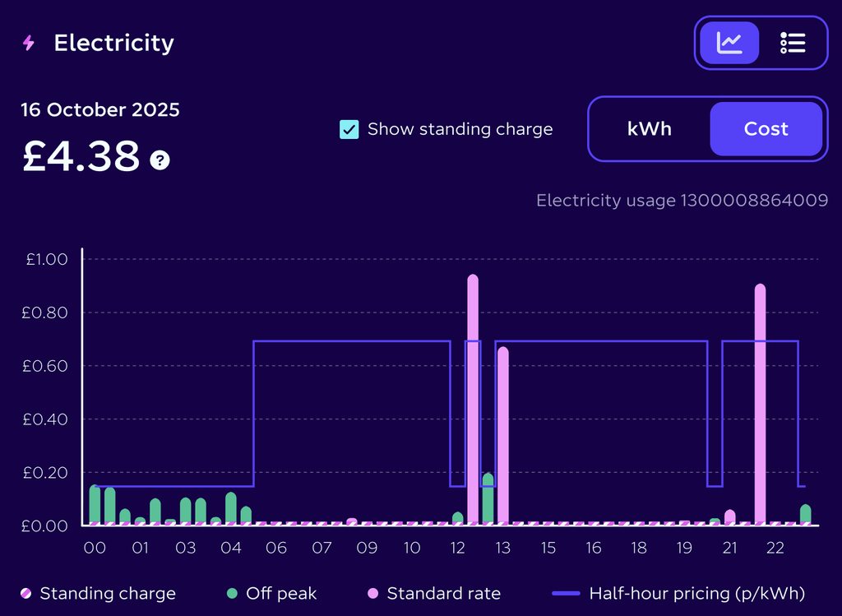Click the tall pink bar near 22:00

click(760, 403)
